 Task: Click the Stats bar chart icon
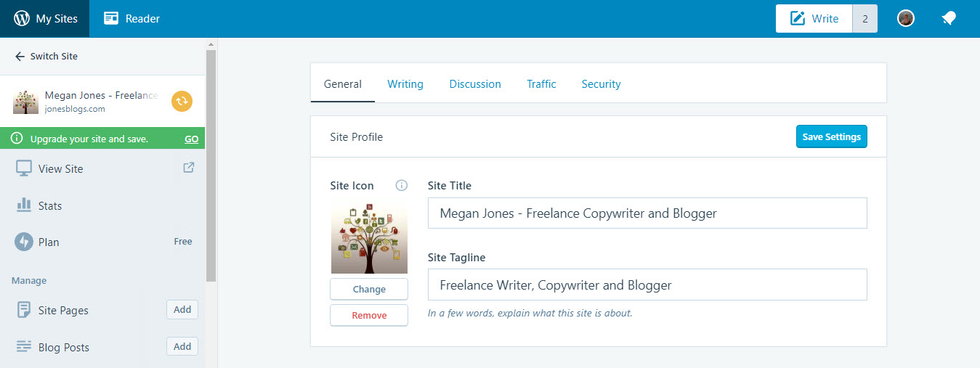click(x=24, y=205)
